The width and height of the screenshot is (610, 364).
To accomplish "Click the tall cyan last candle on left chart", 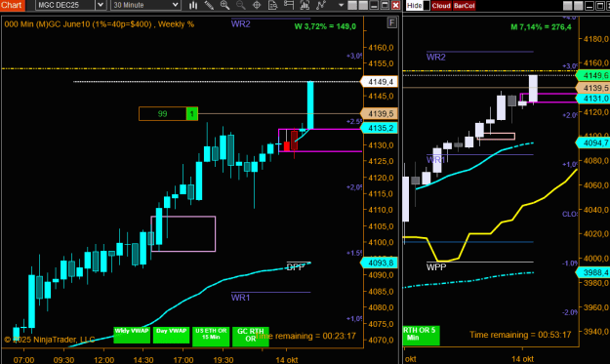I will coord(310,105).
